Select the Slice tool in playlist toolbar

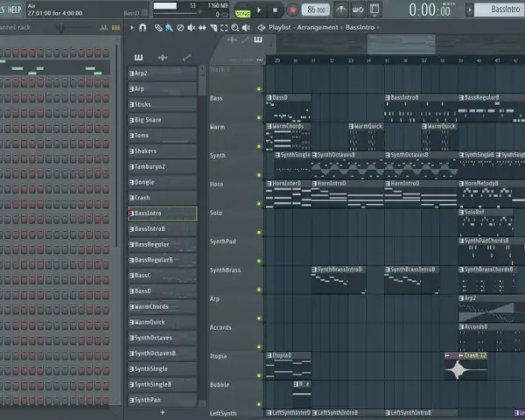[213, 27]
